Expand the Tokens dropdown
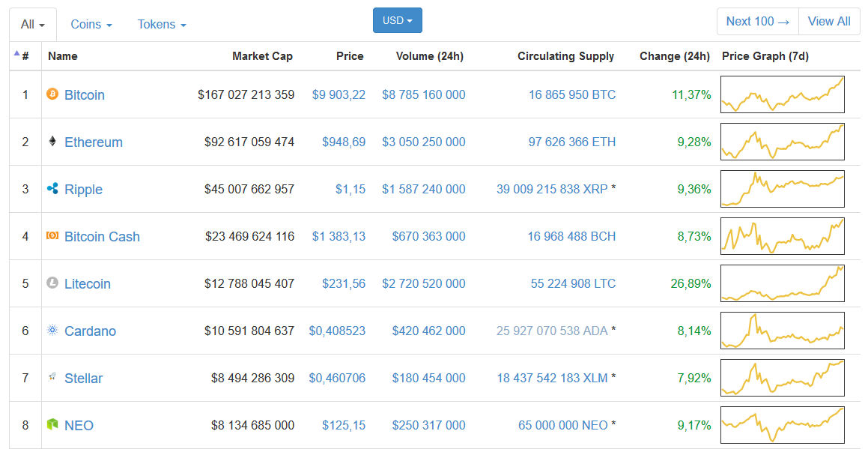The height and width of the screenshot is (449, 868). point(162,25)
